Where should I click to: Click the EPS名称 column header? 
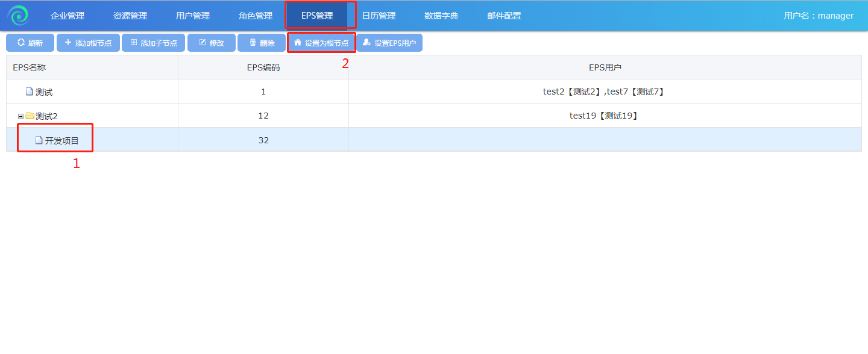point(92,67)
